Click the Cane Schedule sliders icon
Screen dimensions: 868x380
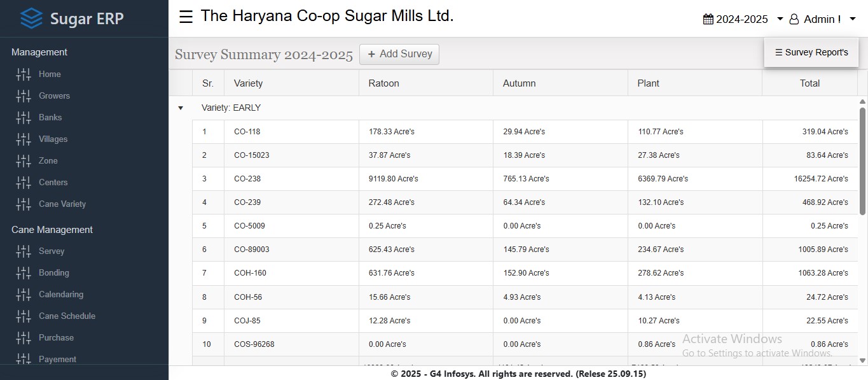[x=24, y=316]
